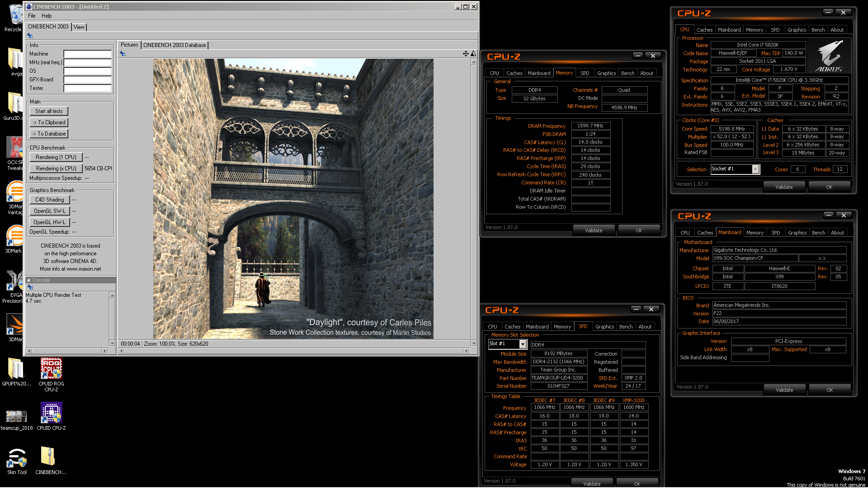Viewport: 868px width, 488px height.
Task: Launch the OCX SF Tweaker desktop icon
Action: tap(14, 154)
